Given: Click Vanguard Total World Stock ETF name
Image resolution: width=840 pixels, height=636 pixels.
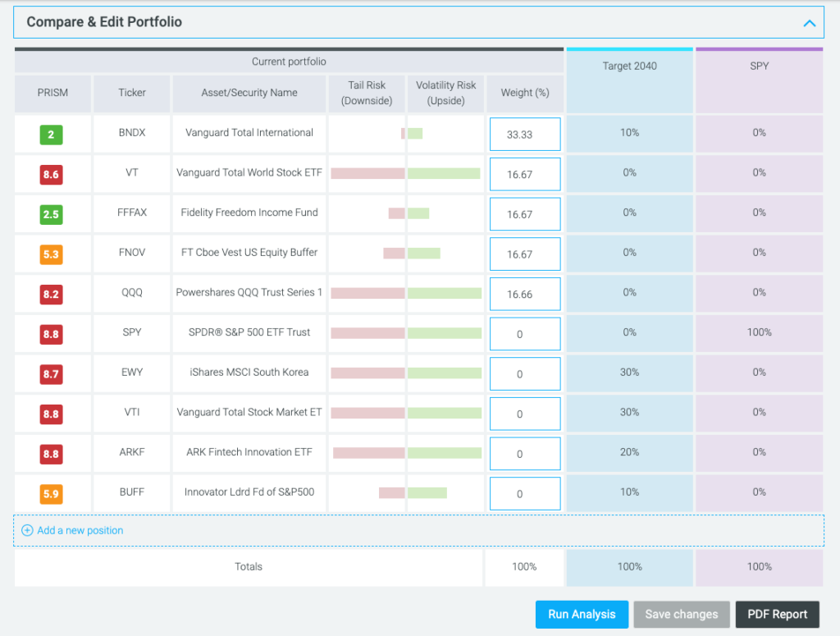Looking at the screenshot, I should 249,172.
